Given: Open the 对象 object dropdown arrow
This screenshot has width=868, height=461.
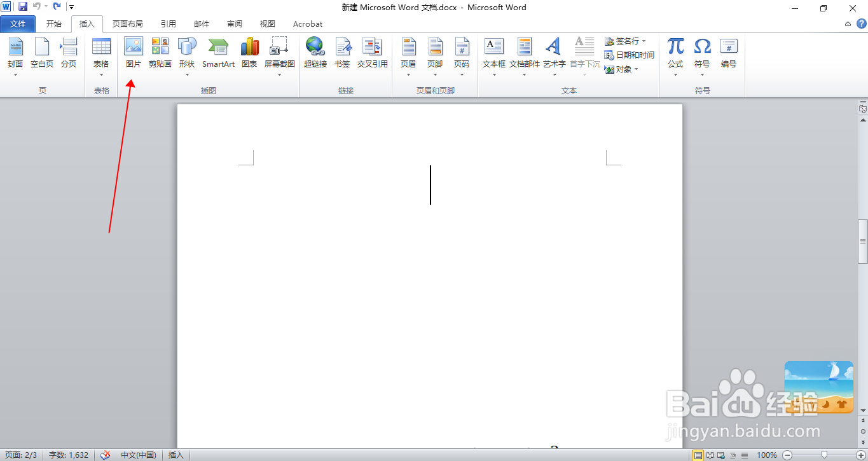Looking at the screenshot, I should coord(636,69).
